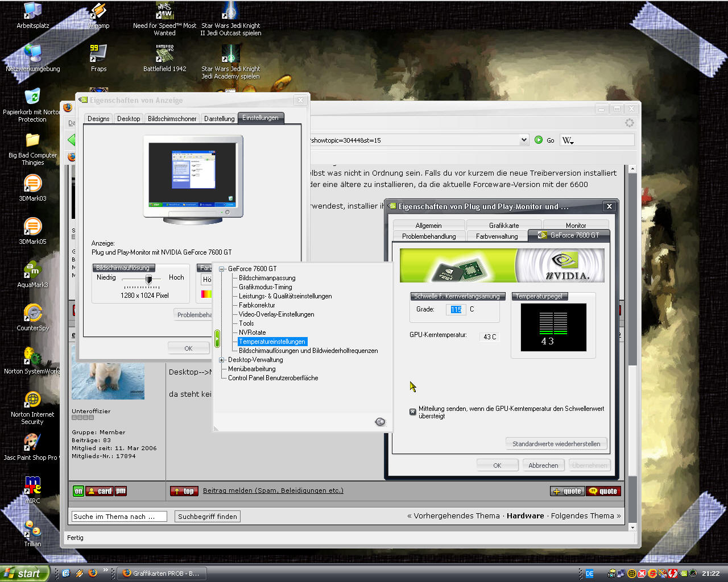The image size is (728, 582).
Task: Click the green Go icon in the browser
Action: pos(539,140)
